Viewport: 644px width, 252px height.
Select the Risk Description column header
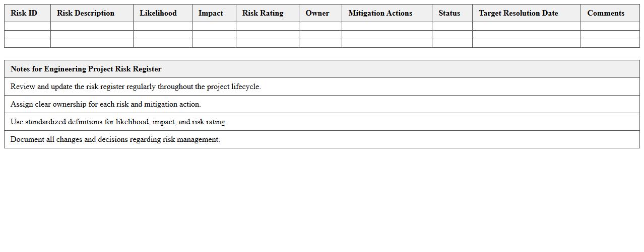tap(86, 13)
